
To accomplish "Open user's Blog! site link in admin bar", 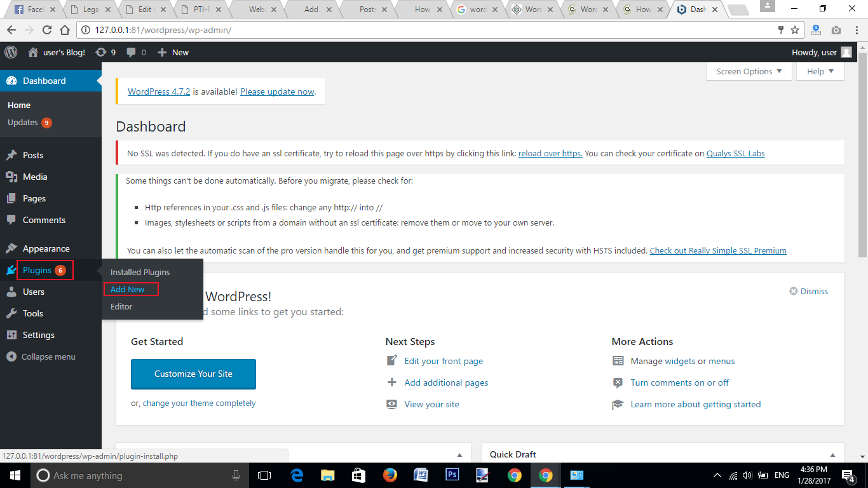I will coord(57,52).
